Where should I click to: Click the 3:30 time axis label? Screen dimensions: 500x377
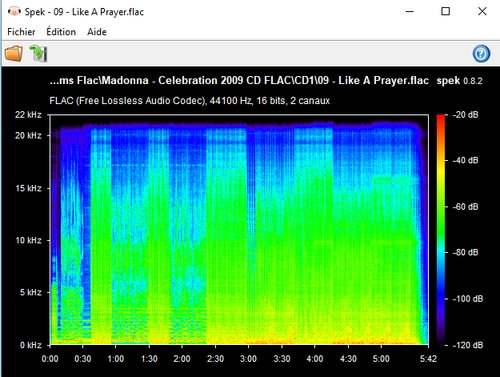282,359
